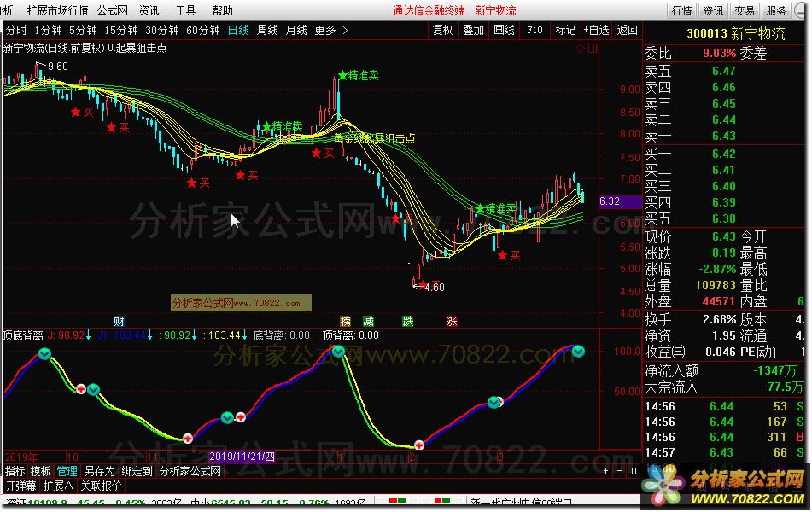Screen dimensions: 812x512
Task: Click the 0 reset button beside zoom
Action: [x=634, y=470]
